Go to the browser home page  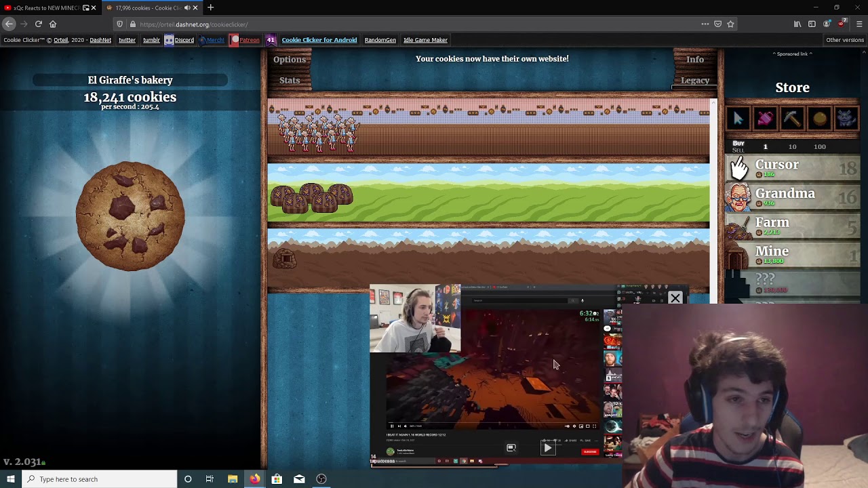pos(53,24)
